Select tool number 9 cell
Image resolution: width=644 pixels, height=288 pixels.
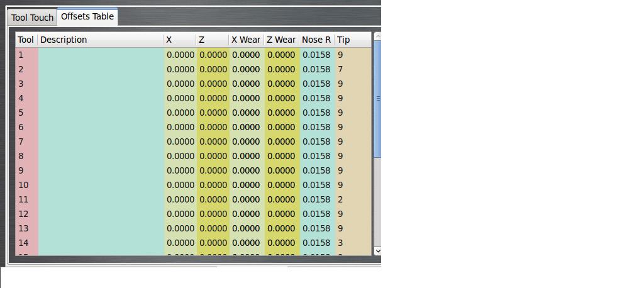coord(26,170)
